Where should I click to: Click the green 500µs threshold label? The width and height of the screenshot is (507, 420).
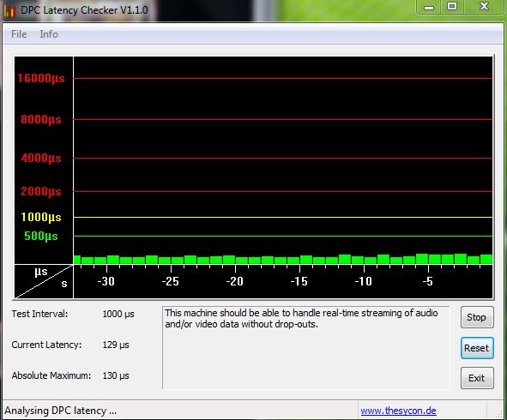coord(41,236)
